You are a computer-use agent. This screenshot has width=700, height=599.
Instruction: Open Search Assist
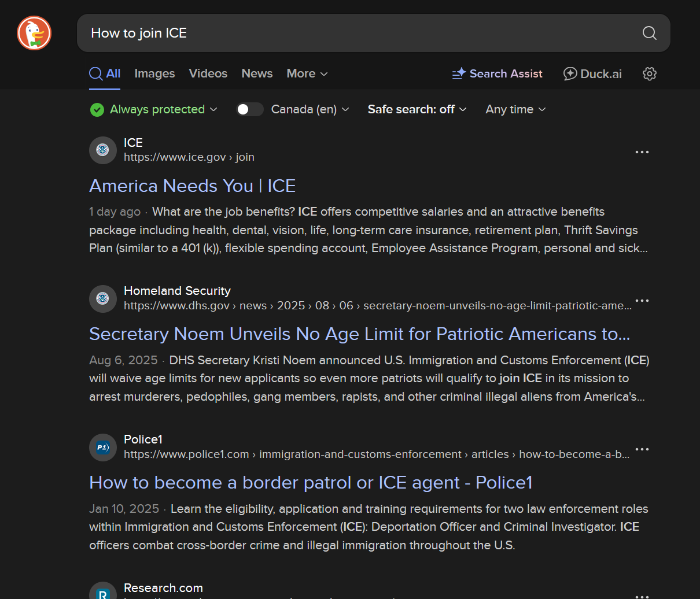coord(498,73)
